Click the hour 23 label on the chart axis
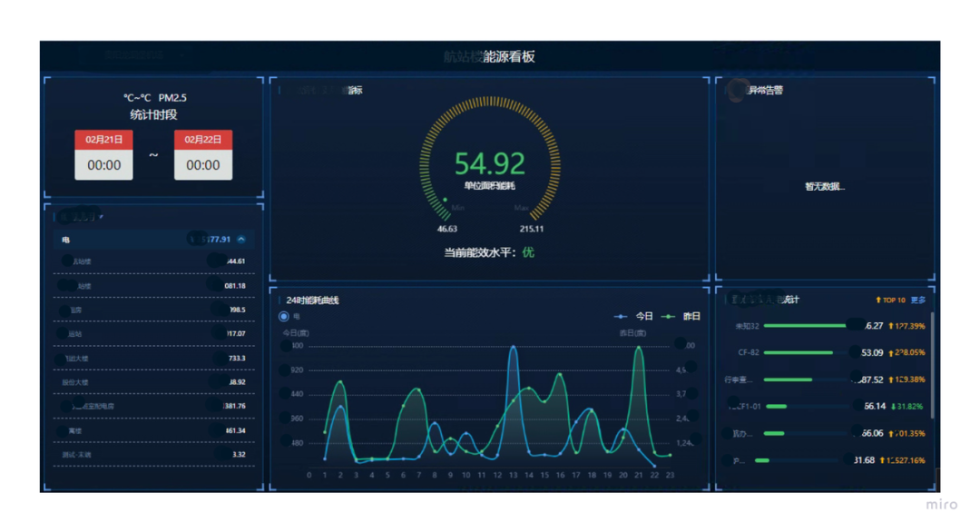The image size is (980, 532). (670, 475)
